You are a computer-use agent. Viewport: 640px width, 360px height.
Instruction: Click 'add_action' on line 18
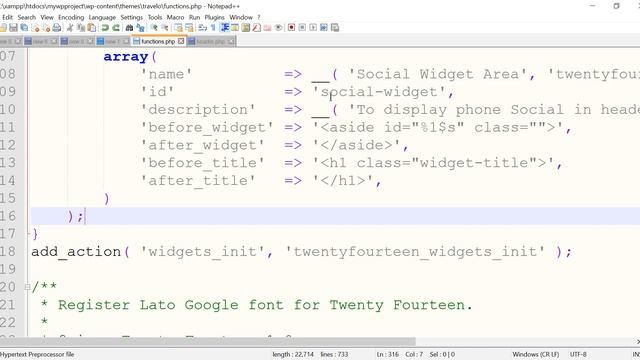76,251
